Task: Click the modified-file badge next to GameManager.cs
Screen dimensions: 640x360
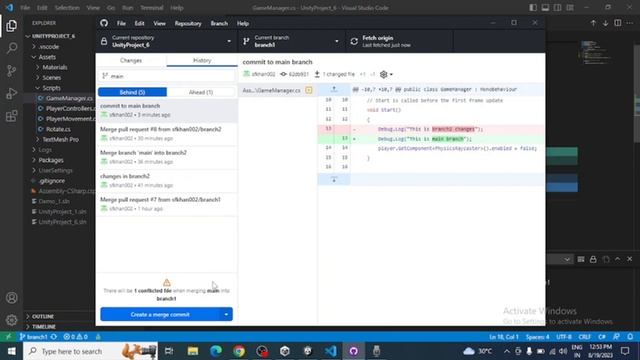Action: point(309,90)
